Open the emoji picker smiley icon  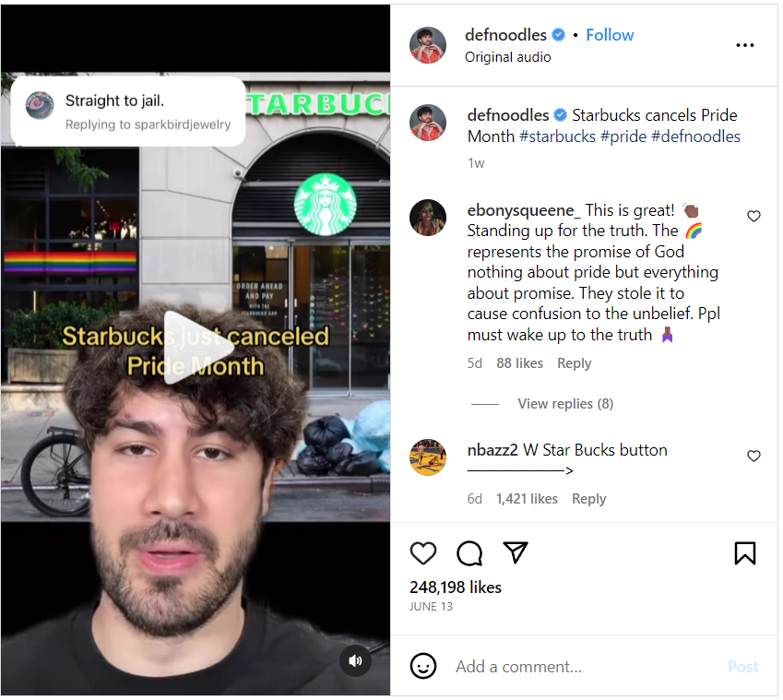pyautogui.click(x=423, y=666)
